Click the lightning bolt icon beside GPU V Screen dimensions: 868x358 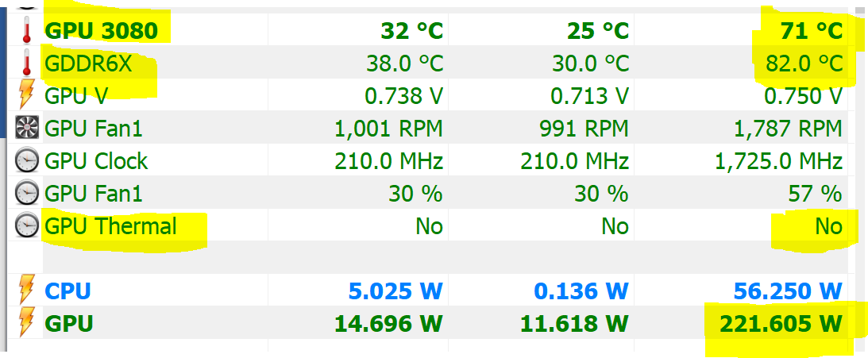(26, 95)
